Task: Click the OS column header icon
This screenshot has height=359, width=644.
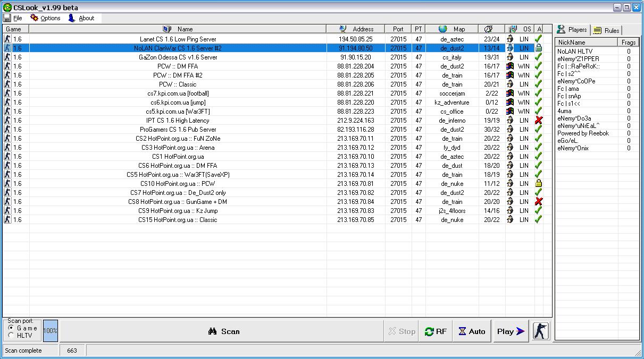Action: pos(513,29)
